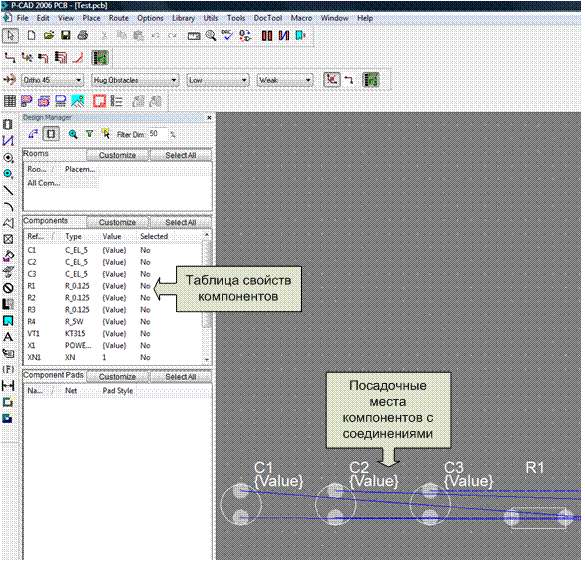Toggle the Design Manager mask button

tap(51, 134)
